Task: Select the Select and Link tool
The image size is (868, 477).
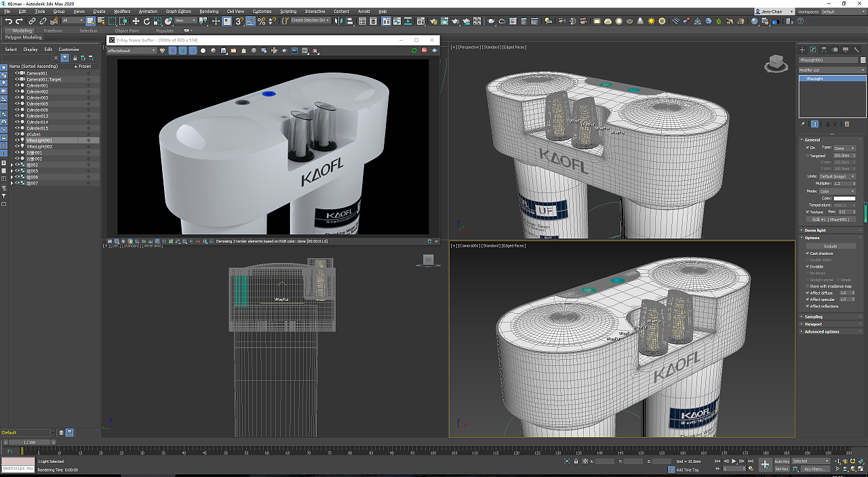Action: [32, 21]
